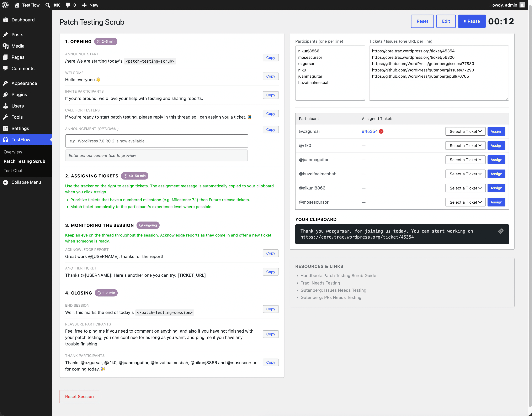Open the Trac: Needs Testing link
532x416 pixels.
(x=320, y=283)
